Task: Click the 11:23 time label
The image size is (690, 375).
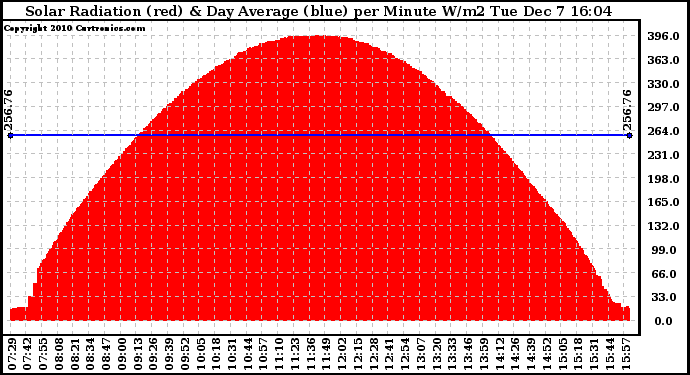Action: 295,354
